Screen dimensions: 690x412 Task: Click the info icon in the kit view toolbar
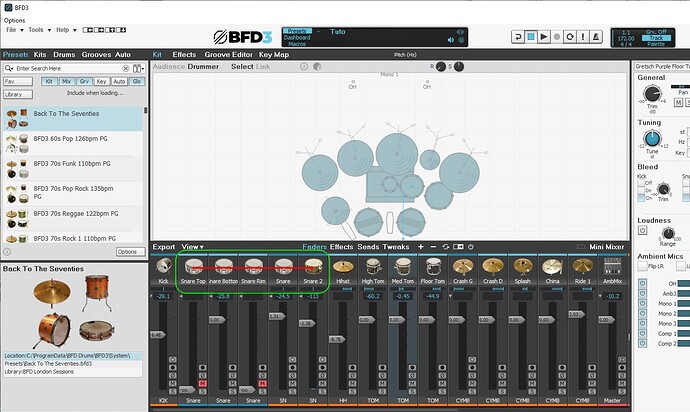click(x=304, y=66)
